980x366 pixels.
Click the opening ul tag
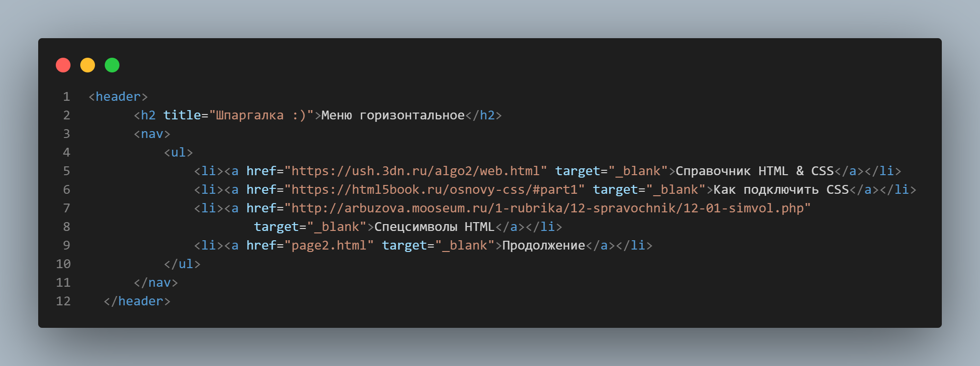click(178, 153)
